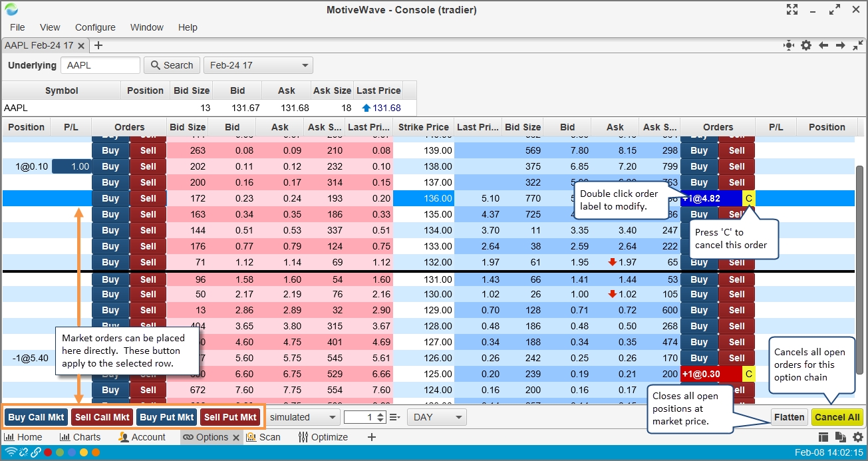Click the AAPL row in the underlying table
The width and height of the screenshot is (868, 461).
pos(210,108)
